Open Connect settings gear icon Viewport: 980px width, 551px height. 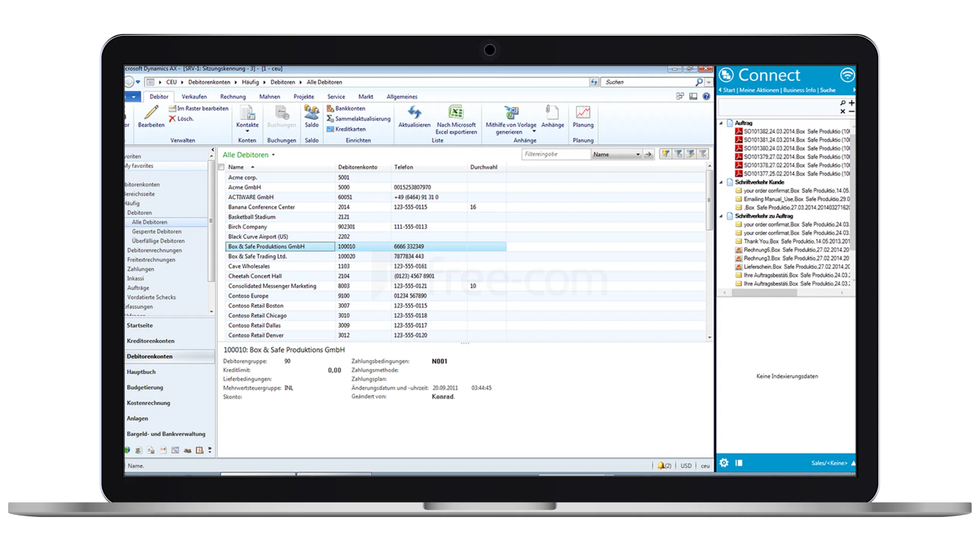click(x=724, y=463)
